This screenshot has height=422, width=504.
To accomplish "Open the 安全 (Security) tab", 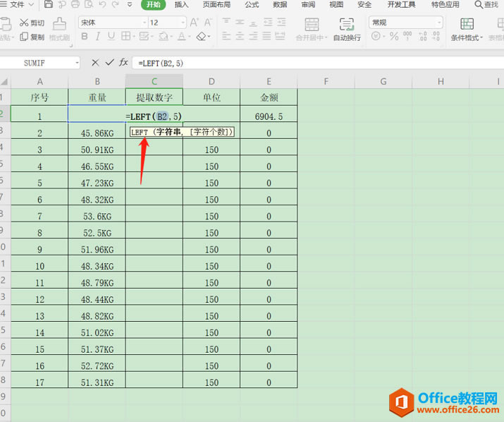I will 364,4.
